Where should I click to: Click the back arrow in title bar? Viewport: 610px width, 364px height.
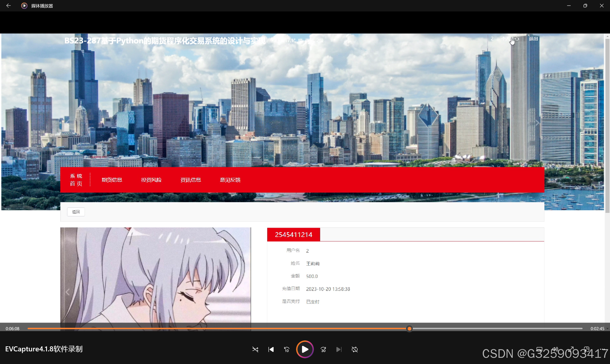[8, 5]
